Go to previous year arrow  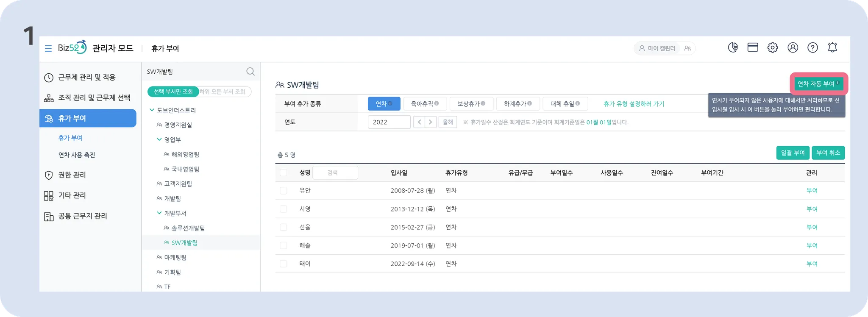tap(419, 122)
